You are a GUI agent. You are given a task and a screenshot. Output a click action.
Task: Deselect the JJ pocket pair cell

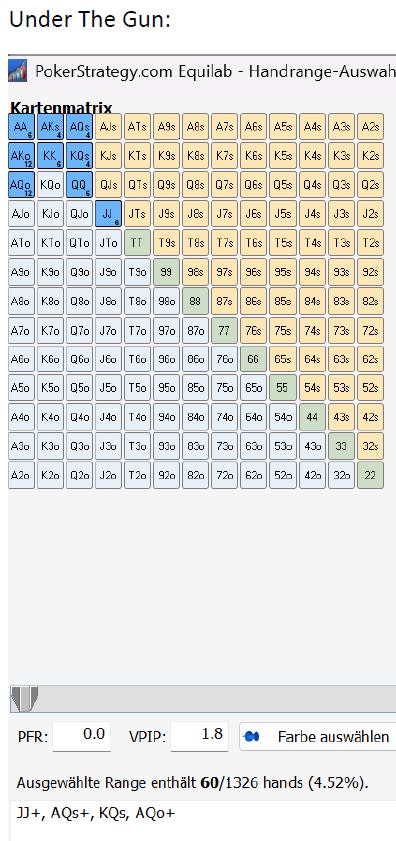pos(108,214)
